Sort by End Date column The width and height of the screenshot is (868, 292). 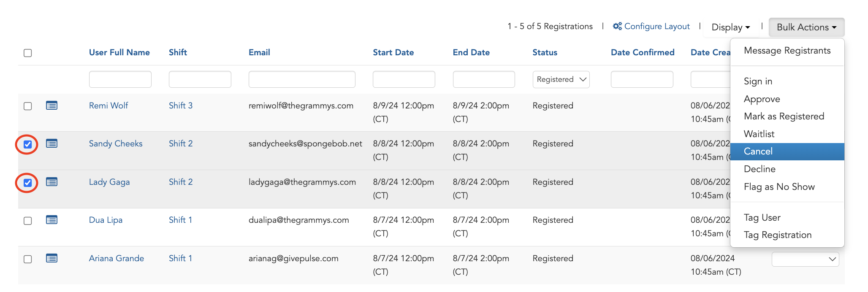(471, 52)
